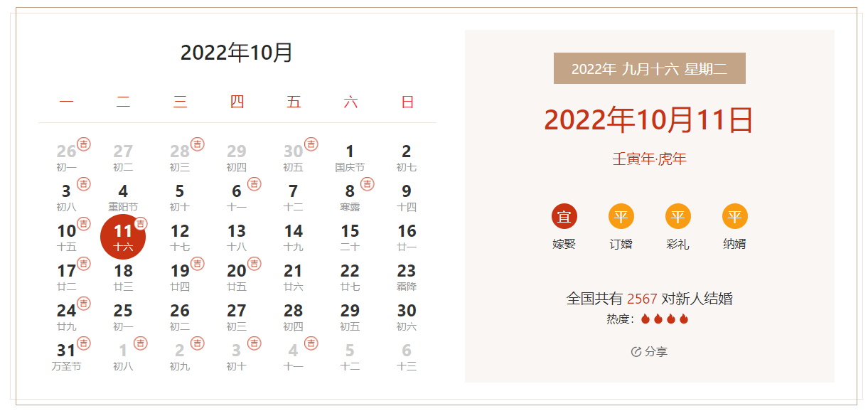The width and height of the screenshot is (868, 411).
Task: Select October 27 初三
Action: coord(237,317)
